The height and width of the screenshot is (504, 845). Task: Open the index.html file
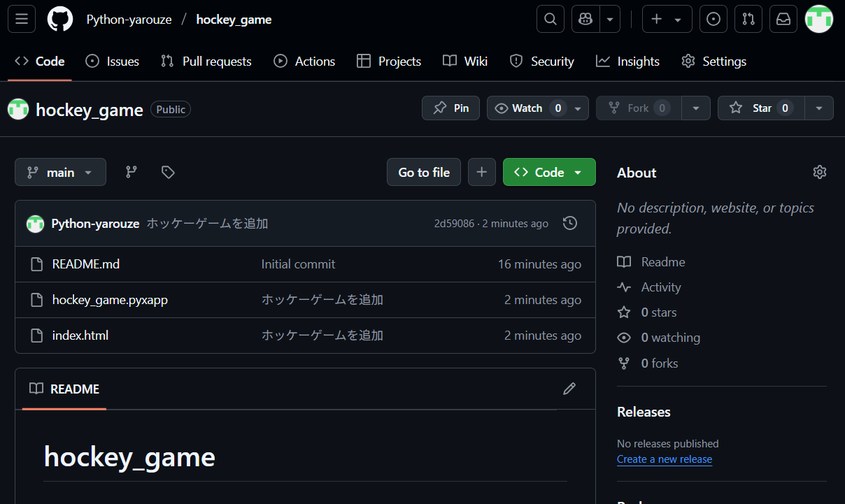(80, 336)
